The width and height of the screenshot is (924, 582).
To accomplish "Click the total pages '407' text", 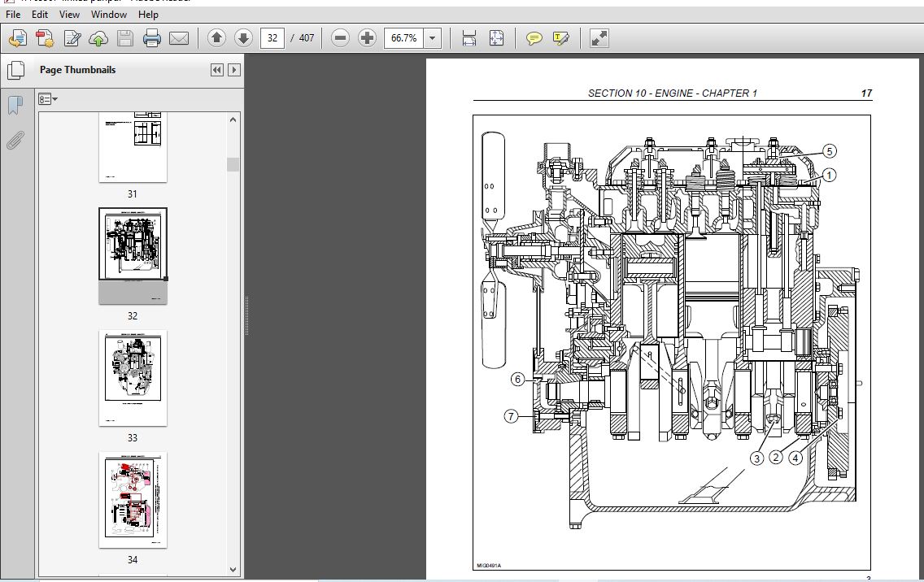I will (x=307, y=38).
